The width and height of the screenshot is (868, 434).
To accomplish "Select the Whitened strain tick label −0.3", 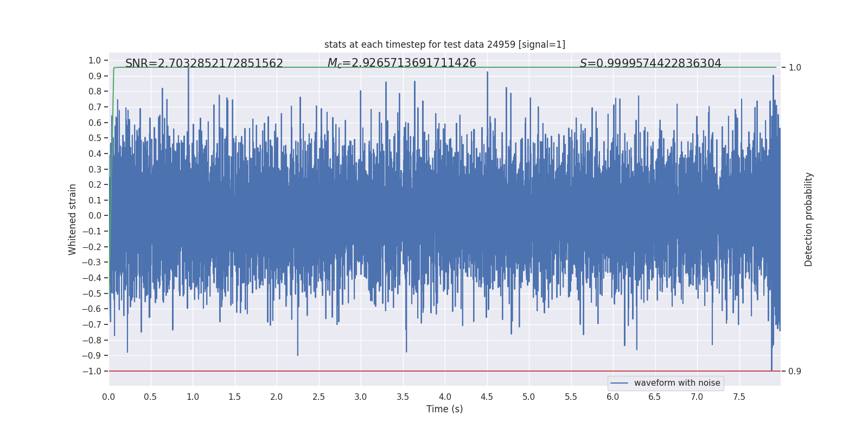I will click(x=92, y=262).
